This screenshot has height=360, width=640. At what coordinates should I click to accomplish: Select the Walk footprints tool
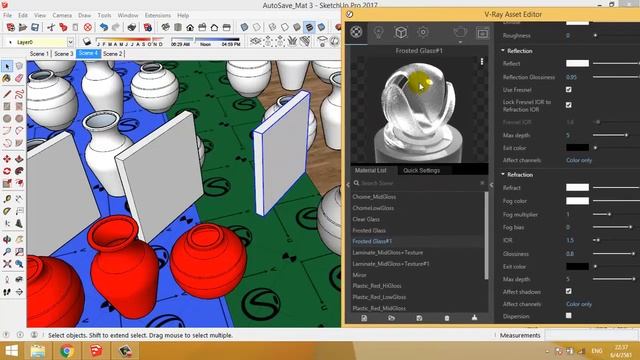7,292
